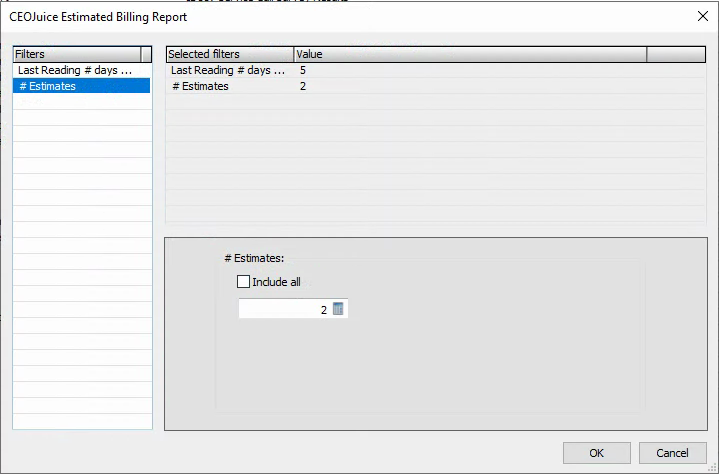Click the Selected filters column header
Viewport: 719px width, 474px height.
pos(230,54)
